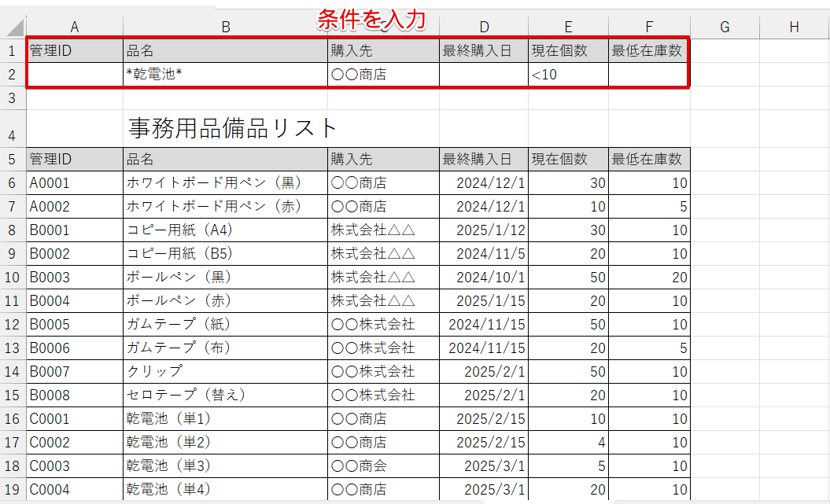Select the セロテープ（替え） item cell
This screenshot has height=504, width=830.
pos(225,395)
